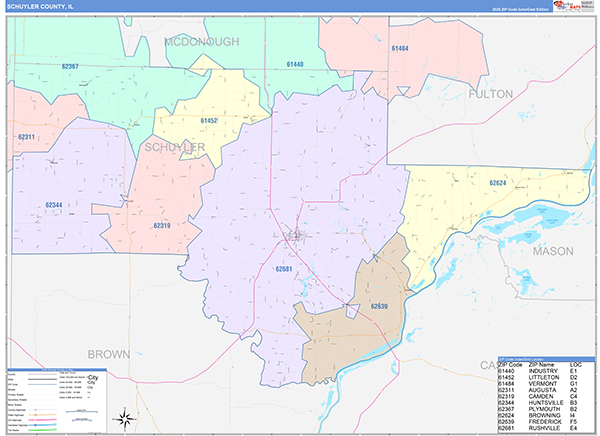Select the 61484 Vermont ZIP label
The image size is (600, 436).
400,48
